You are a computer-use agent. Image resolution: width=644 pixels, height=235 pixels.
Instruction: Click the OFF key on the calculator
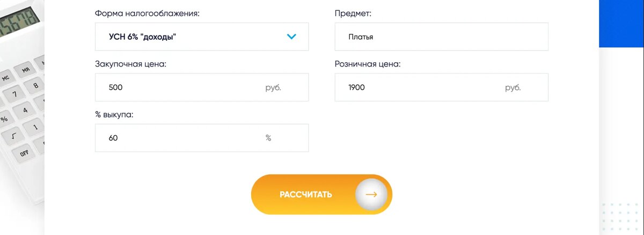24,153
